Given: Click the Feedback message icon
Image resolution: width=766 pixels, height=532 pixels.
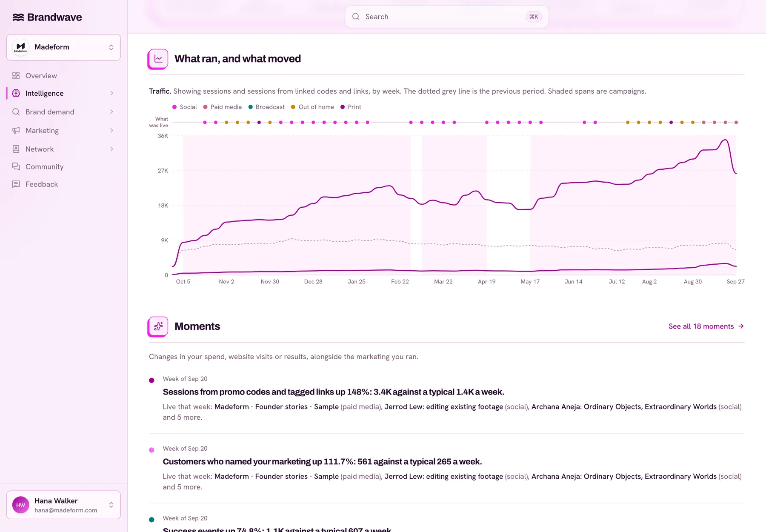Looking at the screenshot, I should (16, 184).
